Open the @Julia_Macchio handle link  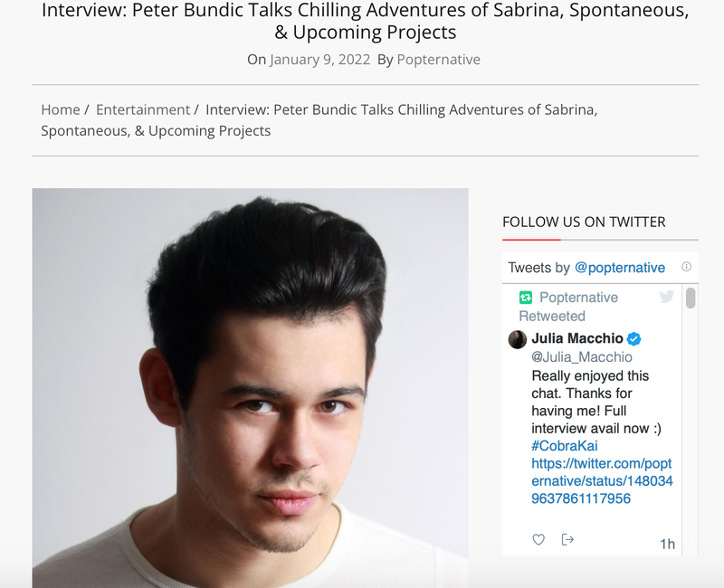[582, 356]
